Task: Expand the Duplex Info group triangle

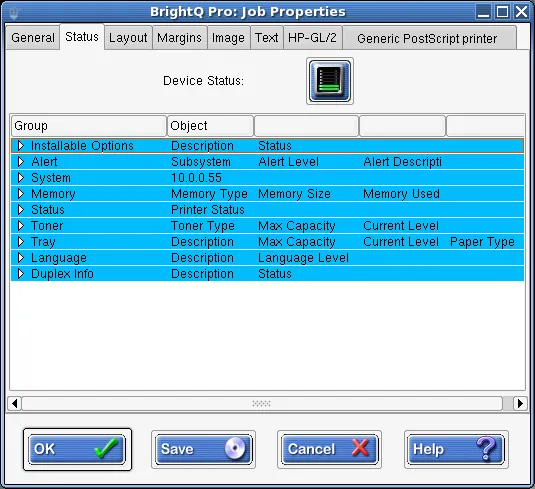Action: (21, 274)
